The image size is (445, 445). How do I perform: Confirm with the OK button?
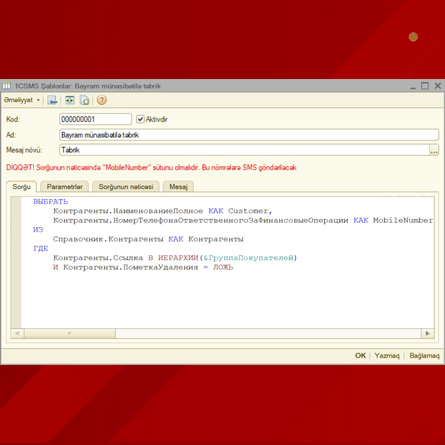tap(360, 356)
